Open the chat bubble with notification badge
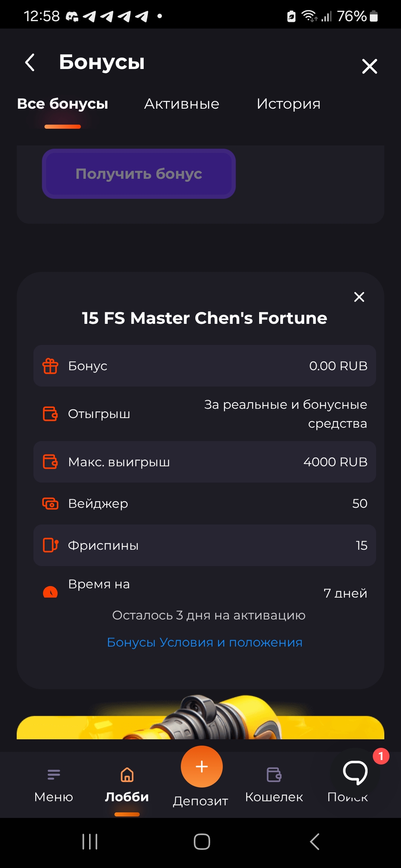Viewport: 401px width, 868px height. 355,772
